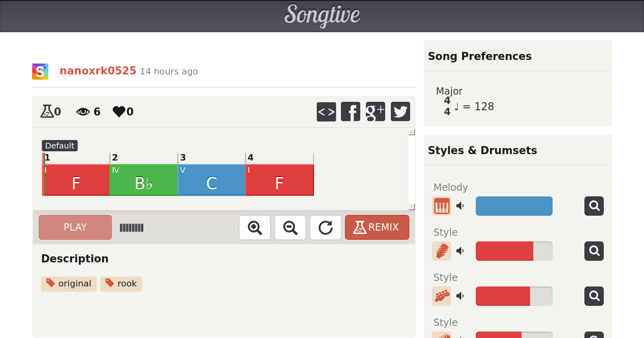Open the nanoxrk0525 user profile link
Image resolution: width=644 pixels, height=338 pixels.
(98, 71)
